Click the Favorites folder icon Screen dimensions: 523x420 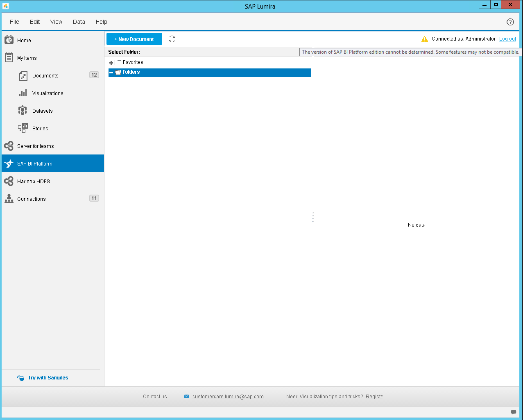click(118, 62)
